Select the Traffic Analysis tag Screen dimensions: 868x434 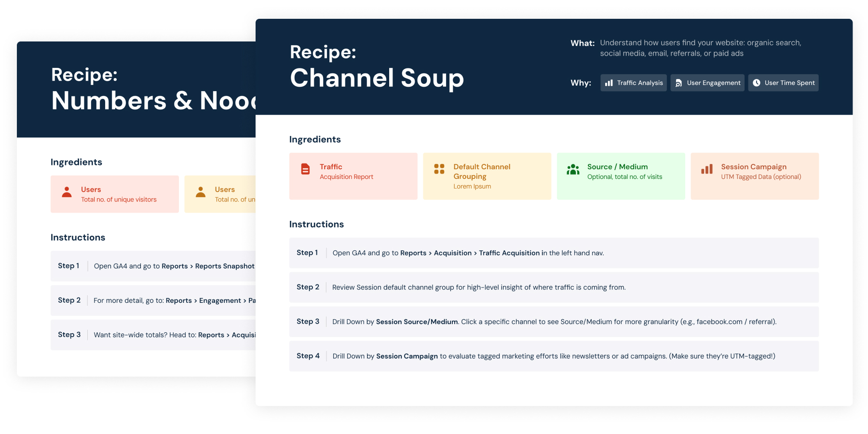click(x=634, y=83)
